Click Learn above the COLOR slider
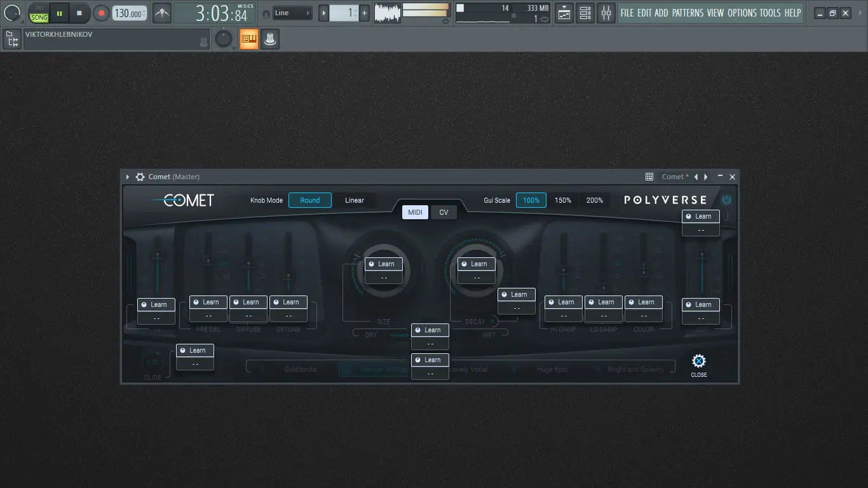Screen dimensions: 868x488 tap(644, 302)
